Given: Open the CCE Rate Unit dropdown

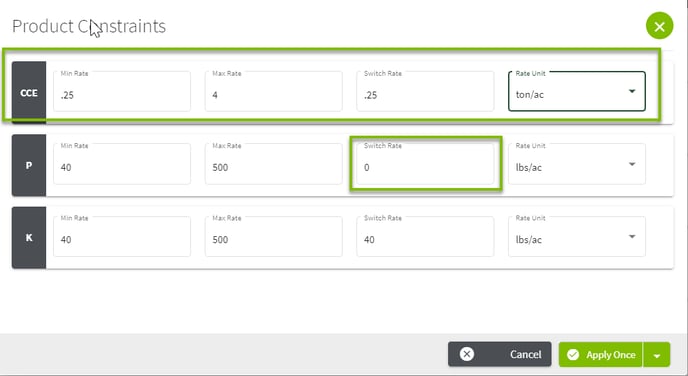Looking at the screenshot, I should pos(577,91).
